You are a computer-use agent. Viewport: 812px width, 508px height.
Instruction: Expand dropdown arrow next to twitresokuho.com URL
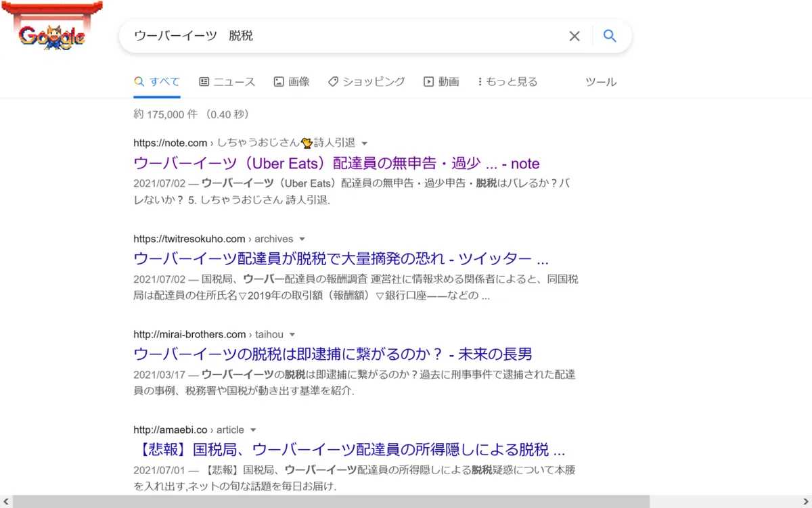click(x=302, y=239)
